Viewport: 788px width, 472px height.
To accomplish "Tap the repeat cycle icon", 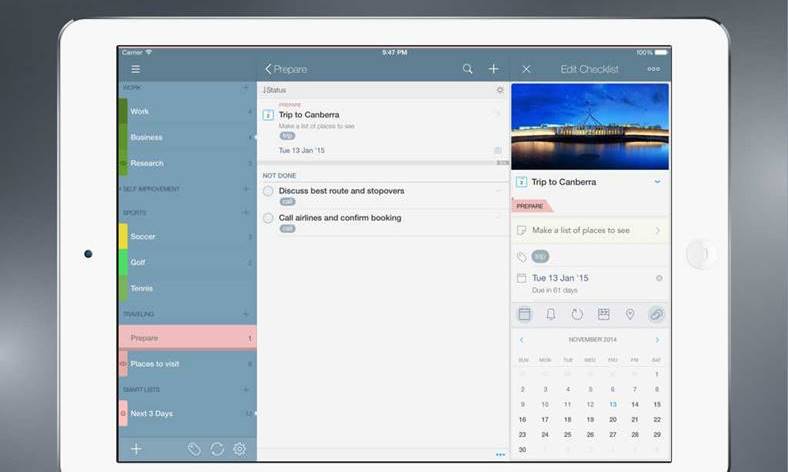I will [x=577, y=314].
